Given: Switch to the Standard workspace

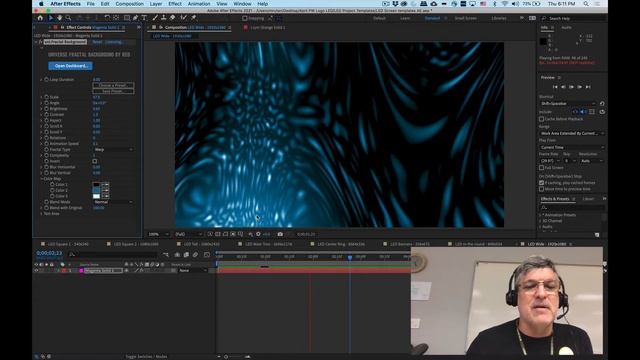Looking at the screenshot, I should 432,18.
